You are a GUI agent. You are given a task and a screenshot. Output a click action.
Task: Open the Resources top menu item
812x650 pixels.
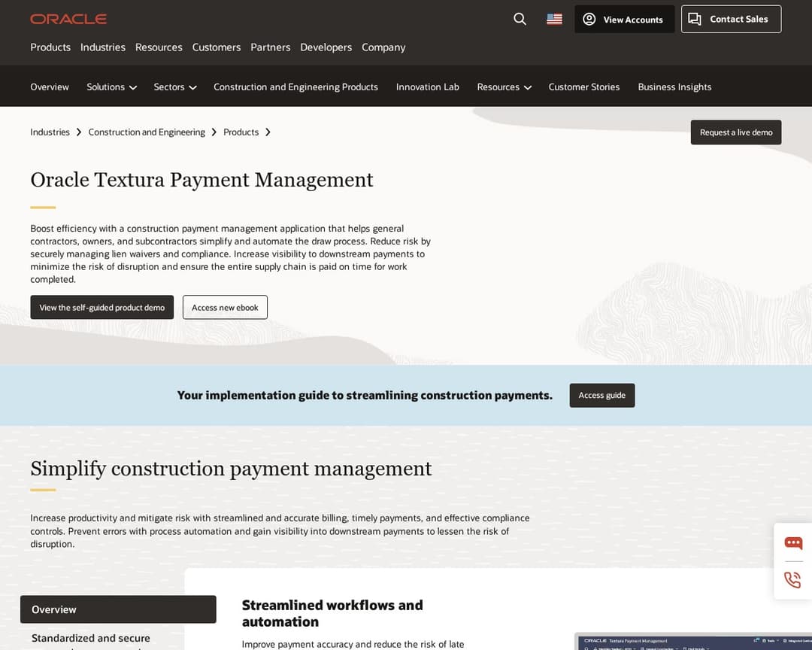point(159,47)
